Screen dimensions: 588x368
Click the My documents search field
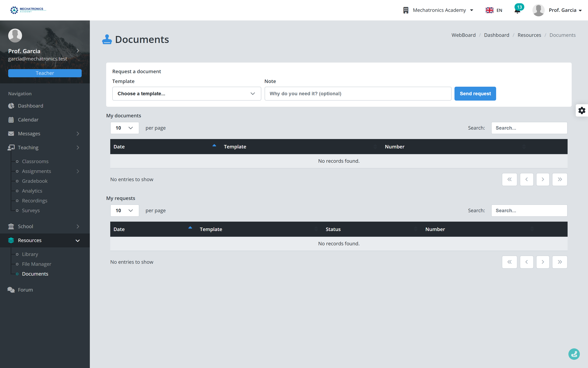coord(529,128)
